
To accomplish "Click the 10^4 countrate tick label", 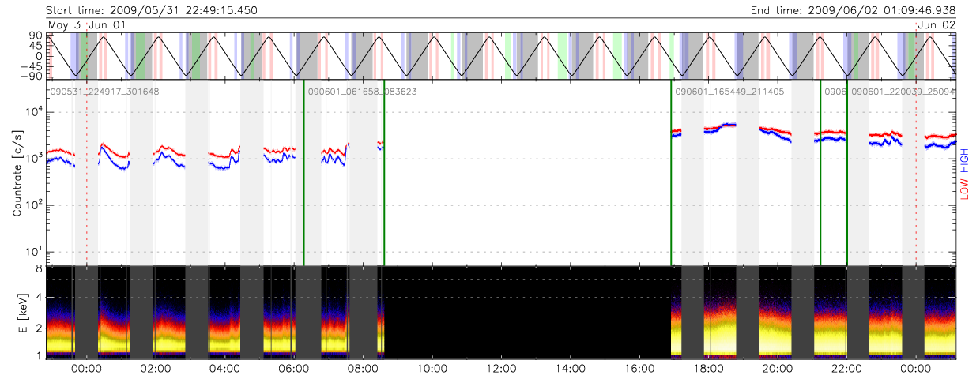I will pyautogui.click(x=32, y=112).
